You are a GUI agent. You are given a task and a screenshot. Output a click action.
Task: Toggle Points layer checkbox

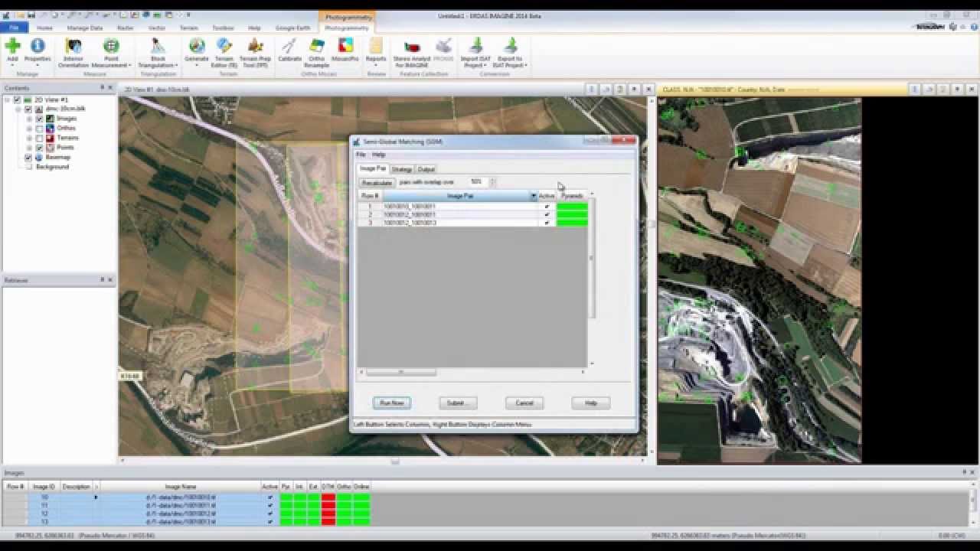(40, 147)
